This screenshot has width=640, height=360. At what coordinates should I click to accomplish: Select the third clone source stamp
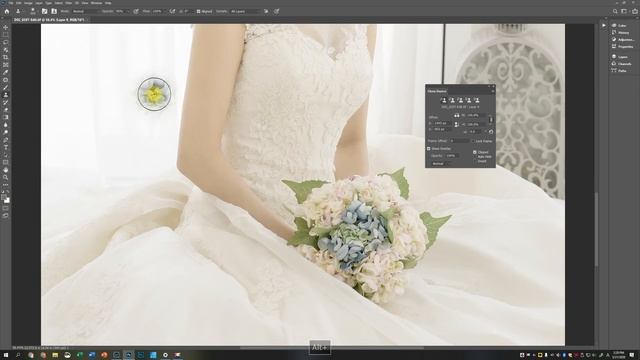tap(461, 100)
